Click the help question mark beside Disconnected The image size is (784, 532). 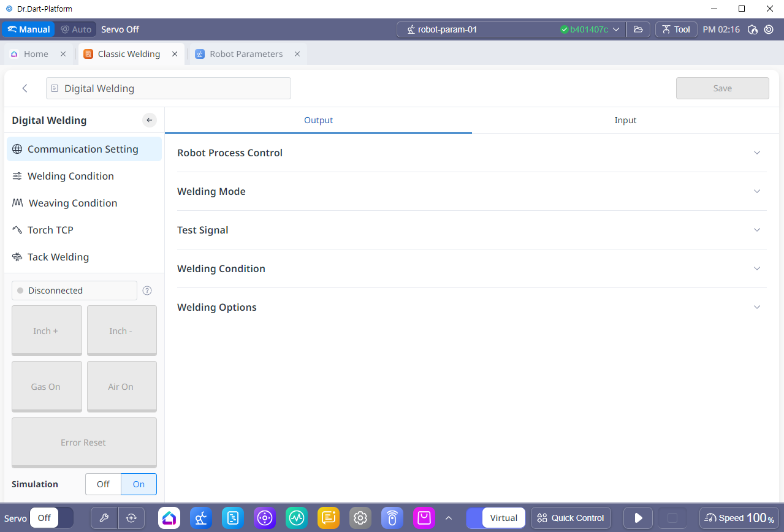pyautogui.click(x=147, y=291)
